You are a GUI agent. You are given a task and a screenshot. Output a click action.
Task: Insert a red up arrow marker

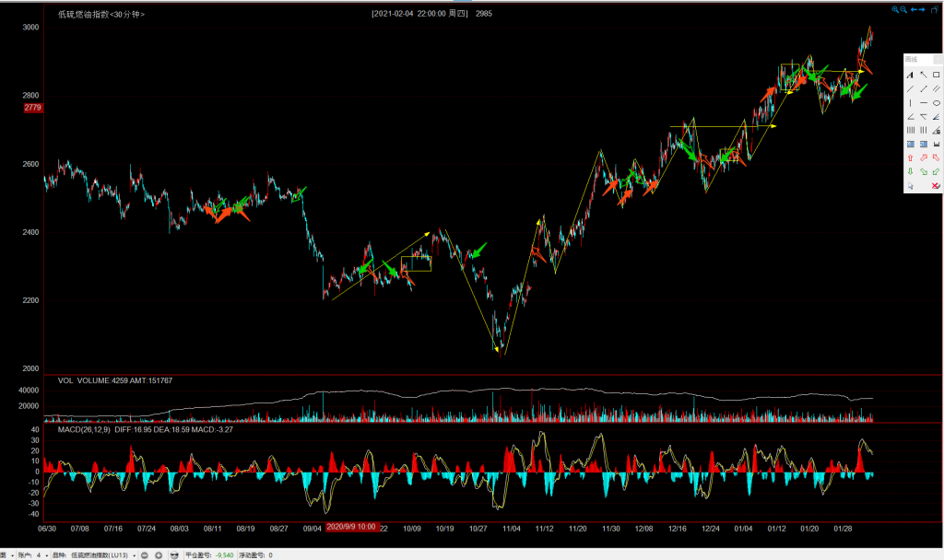click(x=910, y=157)
